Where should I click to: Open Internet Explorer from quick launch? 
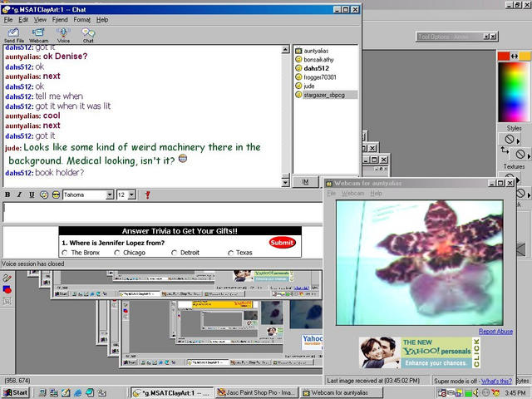click(x=77, y=392)
